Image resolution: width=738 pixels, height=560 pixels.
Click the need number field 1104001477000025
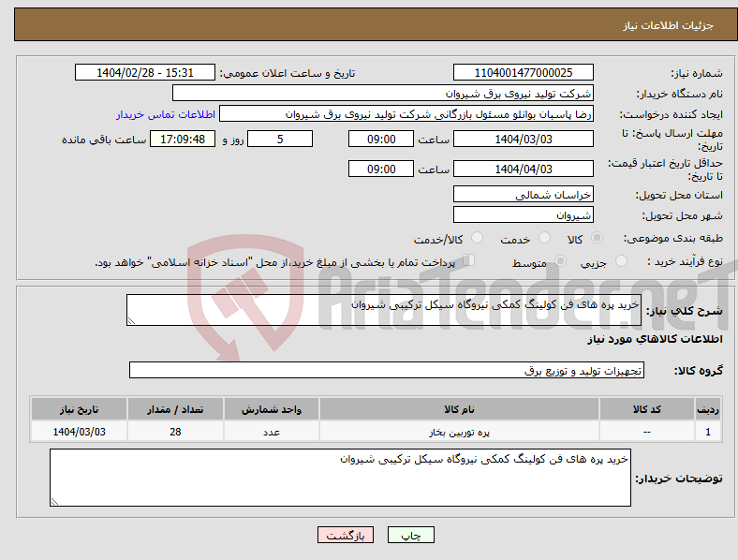523,72
